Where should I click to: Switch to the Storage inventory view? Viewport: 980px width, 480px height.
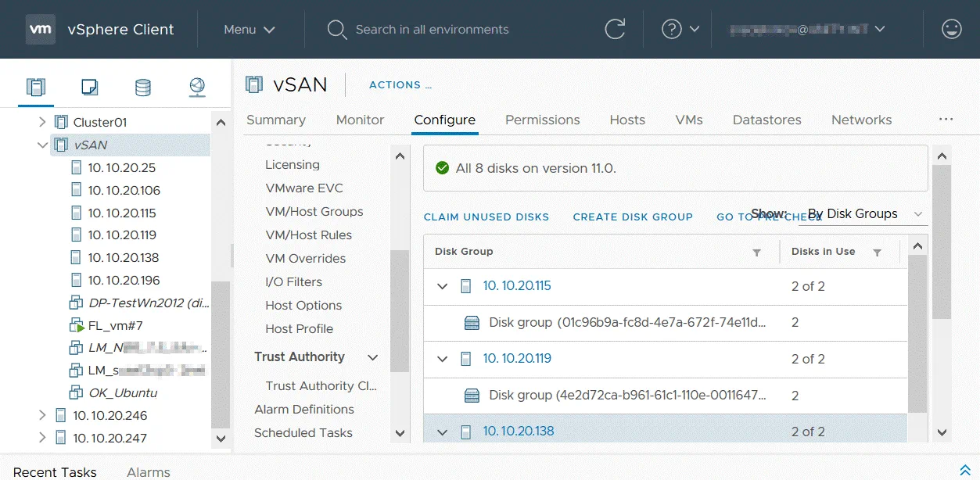point(143,87)
